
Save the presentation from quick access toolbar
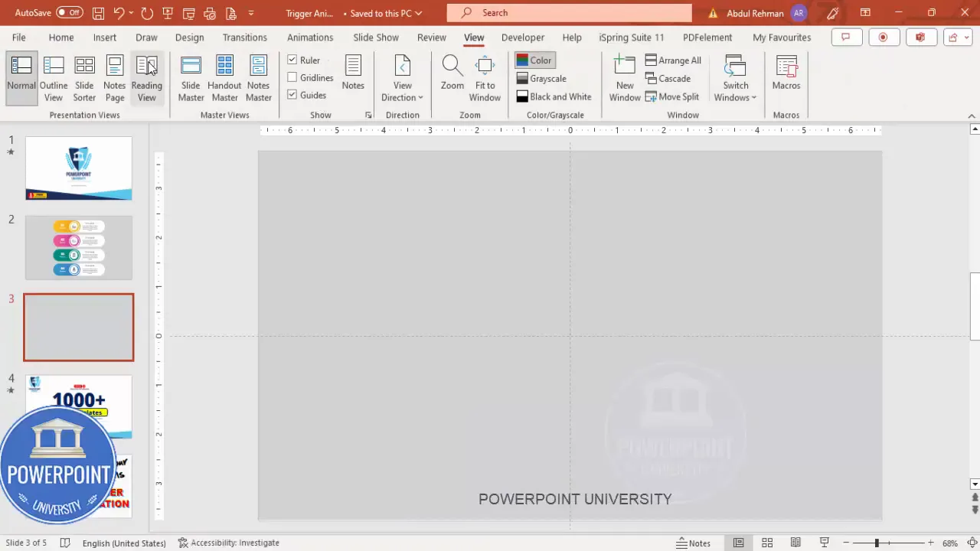(x=98, y=13)
